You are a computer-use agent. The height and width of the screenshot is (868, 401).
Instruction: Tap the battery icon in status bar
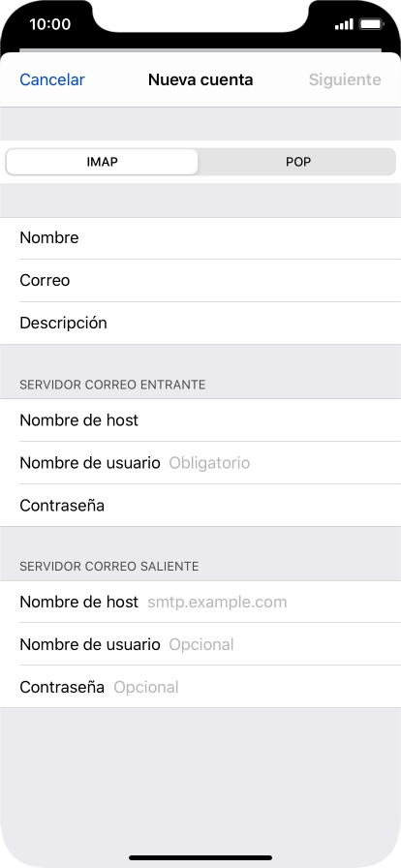pos(371,24)
